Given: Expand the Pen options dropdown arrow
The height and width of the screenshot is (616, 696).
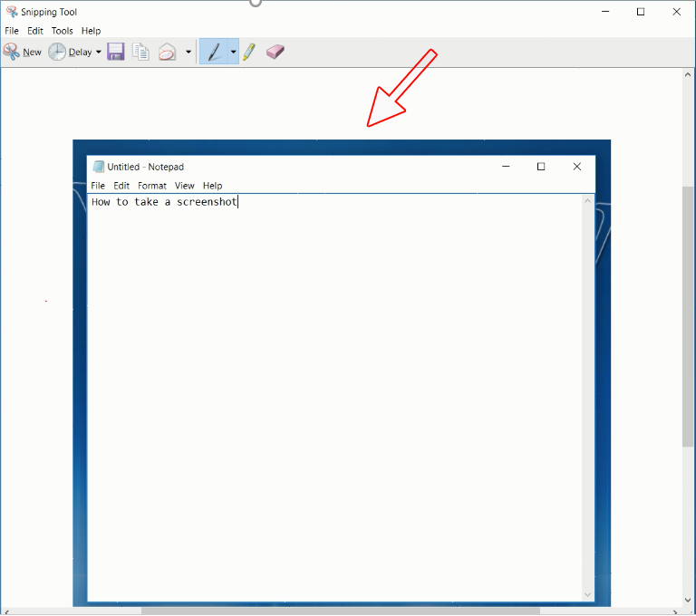Looking at the screenshot, I should 233,53.
